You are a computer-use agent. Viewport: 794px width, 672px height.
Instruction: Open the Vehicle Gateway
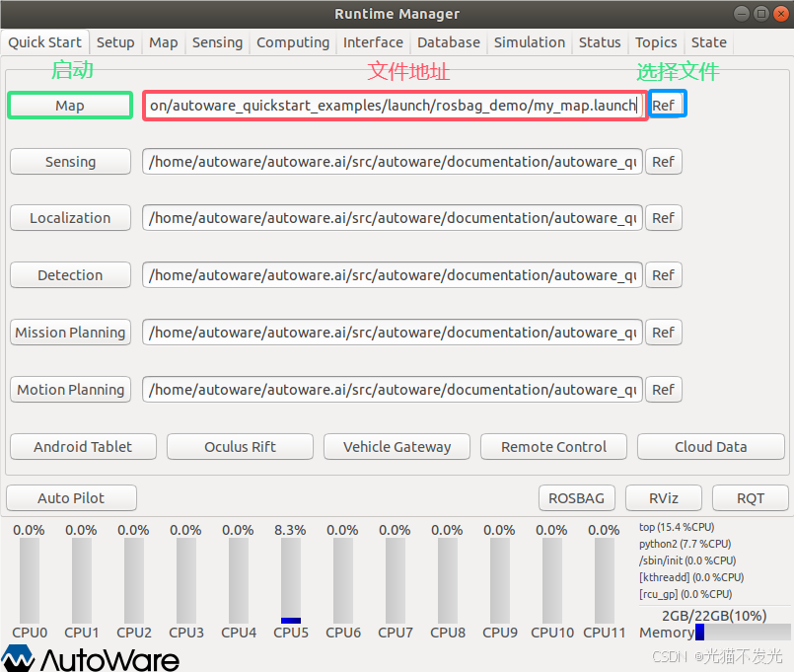point(397,446)
